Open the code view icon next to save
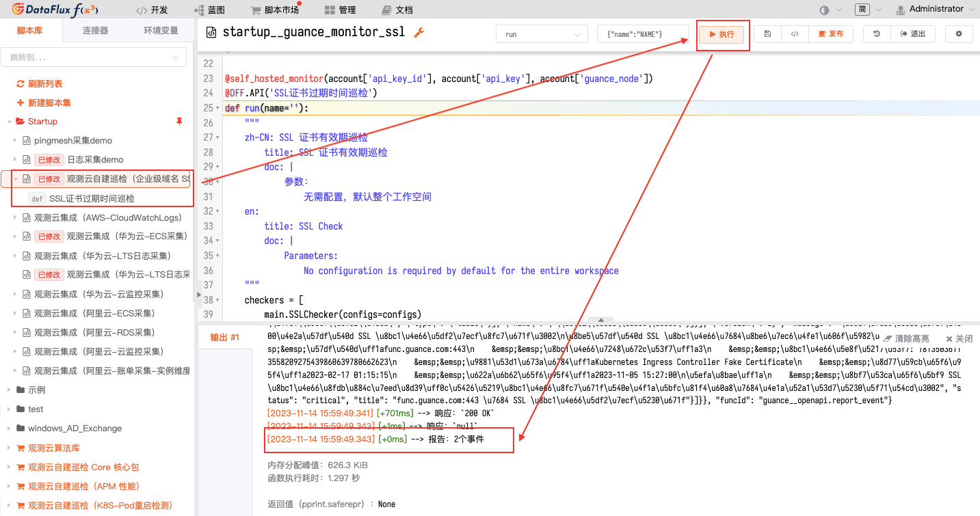The width and height of the screenshot is (980, 516). 794,33
